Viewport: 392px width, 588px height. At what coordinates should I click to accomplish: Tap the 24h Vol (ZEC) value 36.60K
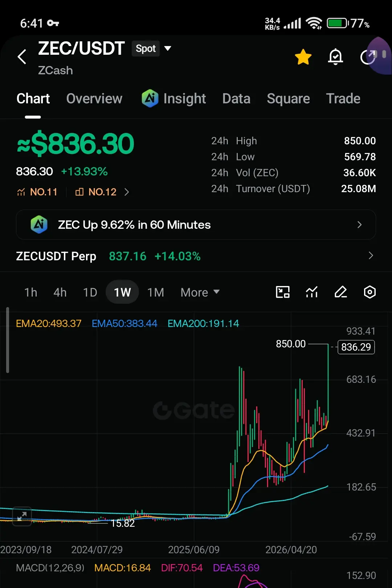359,173
